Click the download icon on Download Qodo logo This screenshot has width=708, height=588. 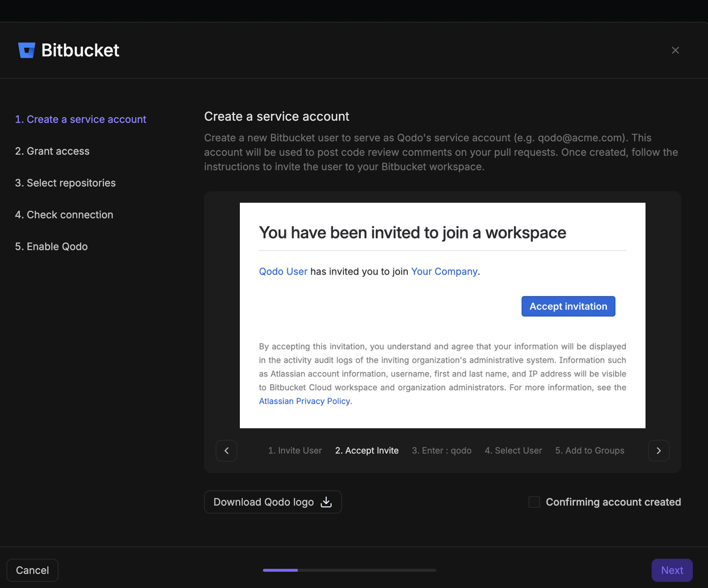(x=325, y=502)
